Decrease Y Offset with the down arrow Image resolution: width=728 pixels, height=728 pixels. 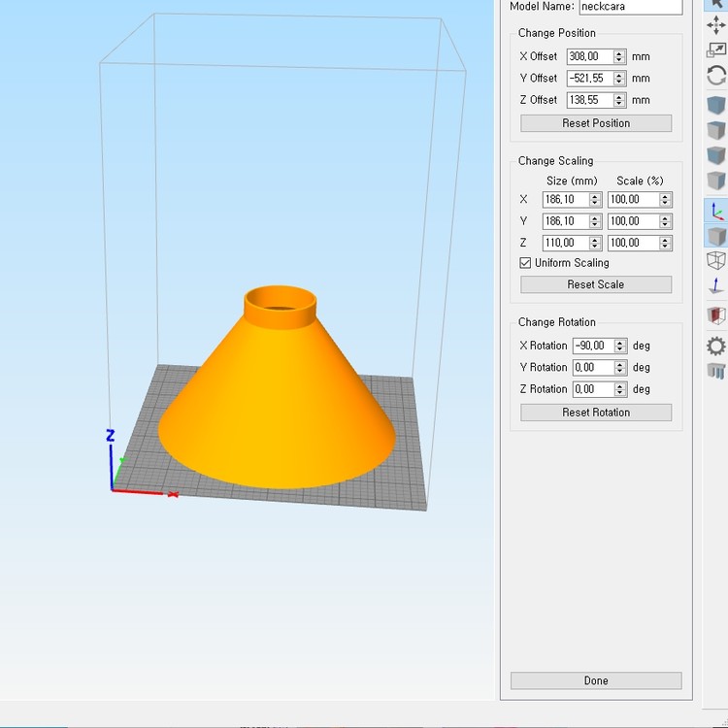point(619,83)
